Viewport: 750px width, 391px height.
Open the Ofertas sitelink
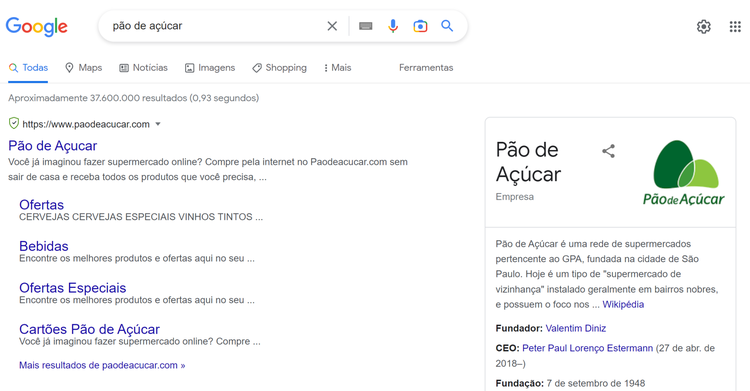(42, 205)
